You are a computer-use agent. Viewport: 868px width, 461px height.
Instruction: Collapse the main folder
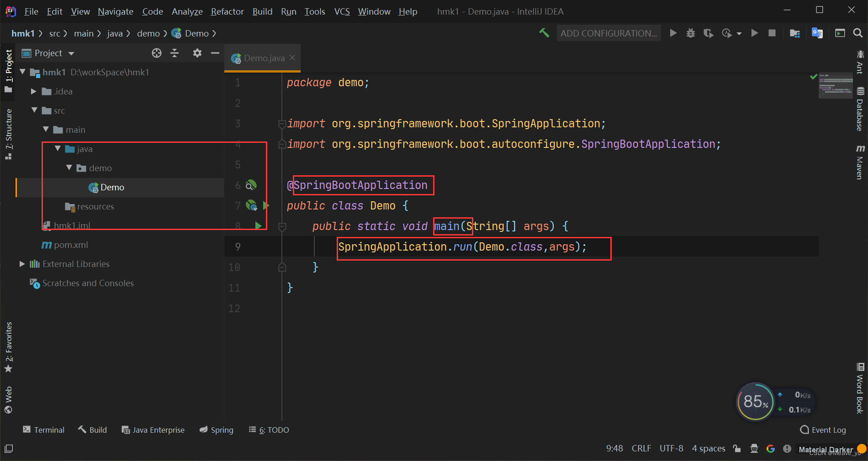[x=46, y=129]
